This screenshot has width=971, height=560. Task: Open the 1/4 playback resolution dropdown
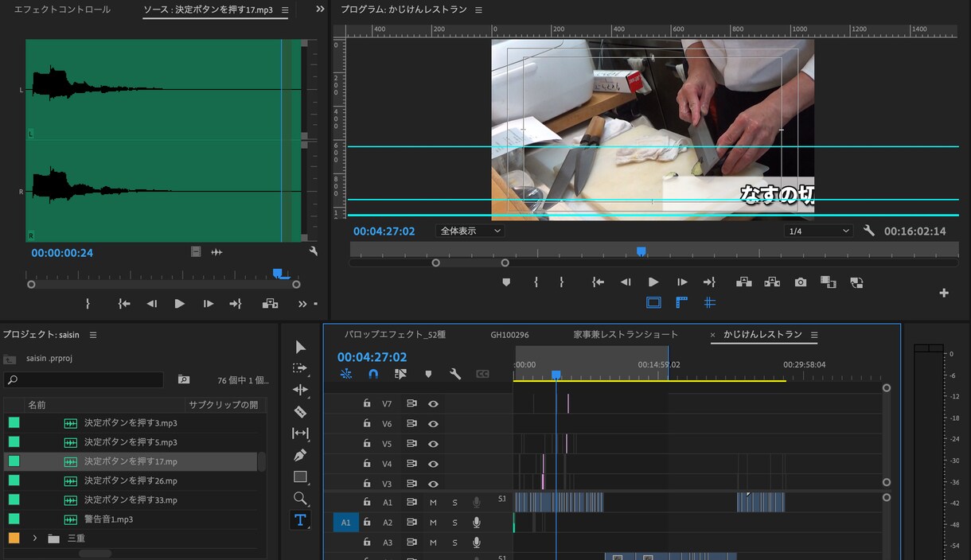pyautogui.click(x=818, y=231)
